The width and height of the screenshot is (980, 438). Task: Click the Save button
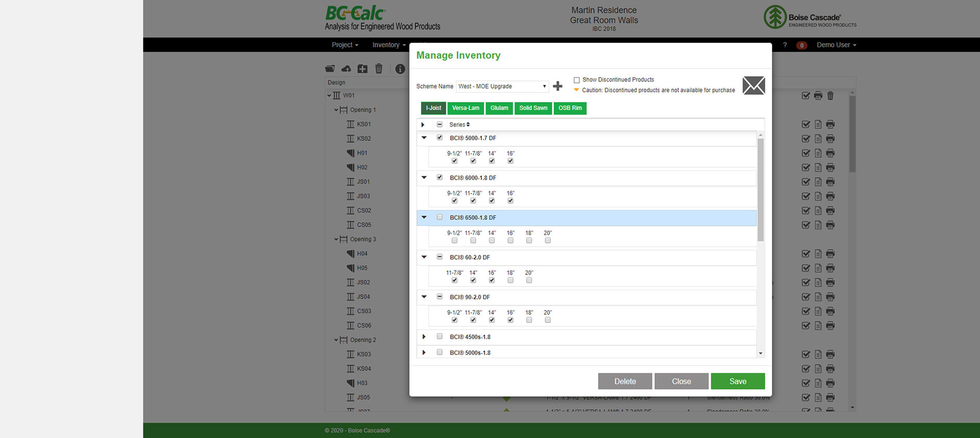tap(738, 381)
